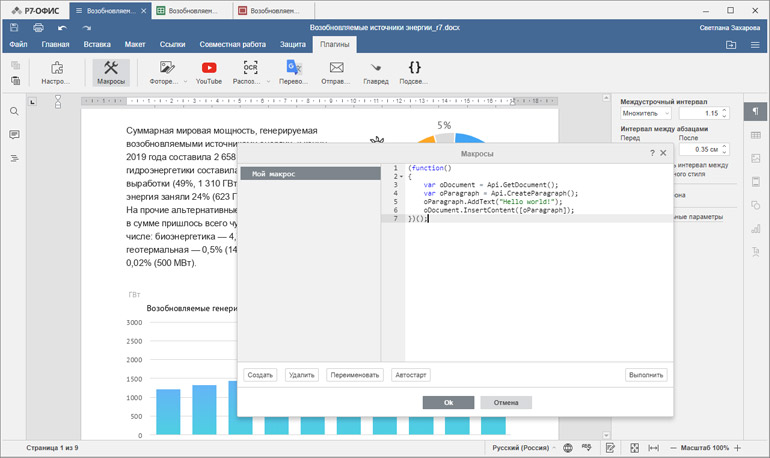Expand the Photo editor plugin dropdown arrow
The image size is (770, 458).
pyautogui.click(x=185, y=81)
